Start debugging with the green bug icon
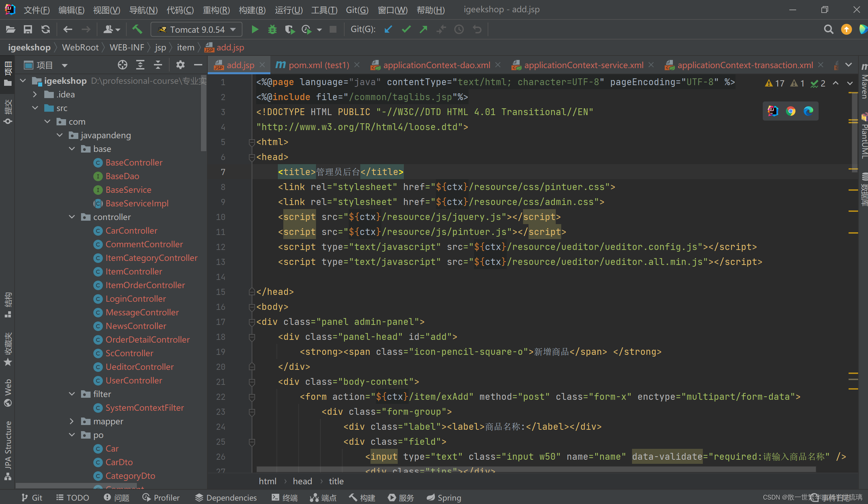The image size is (868, 504). pos(272,30)
